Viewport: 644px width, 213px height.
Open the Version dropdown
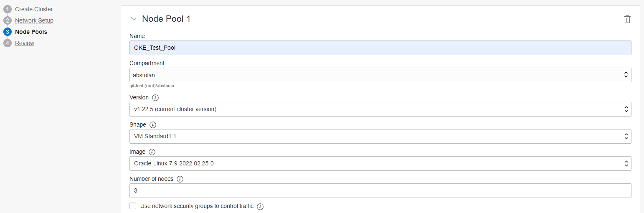(380, 109)
